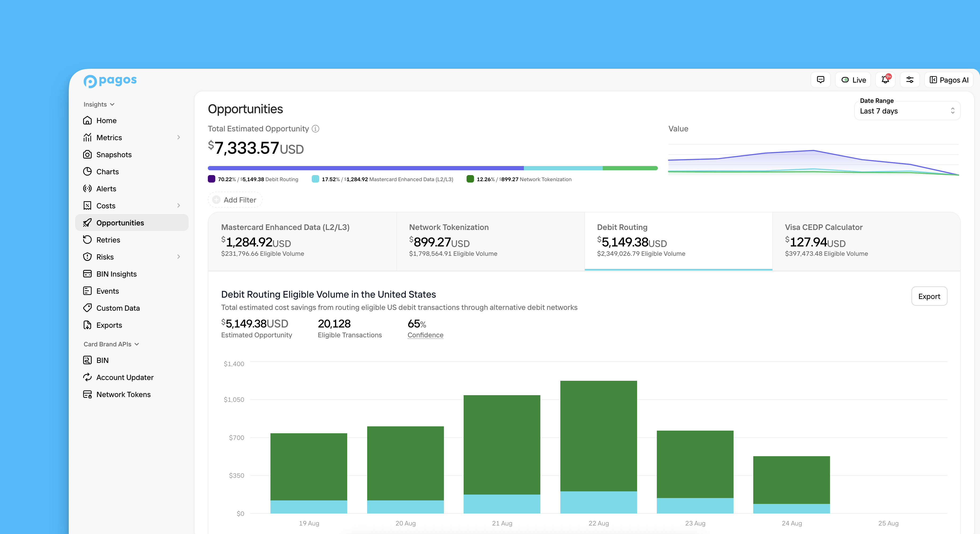Open Home via its house icon

point(87,120)
